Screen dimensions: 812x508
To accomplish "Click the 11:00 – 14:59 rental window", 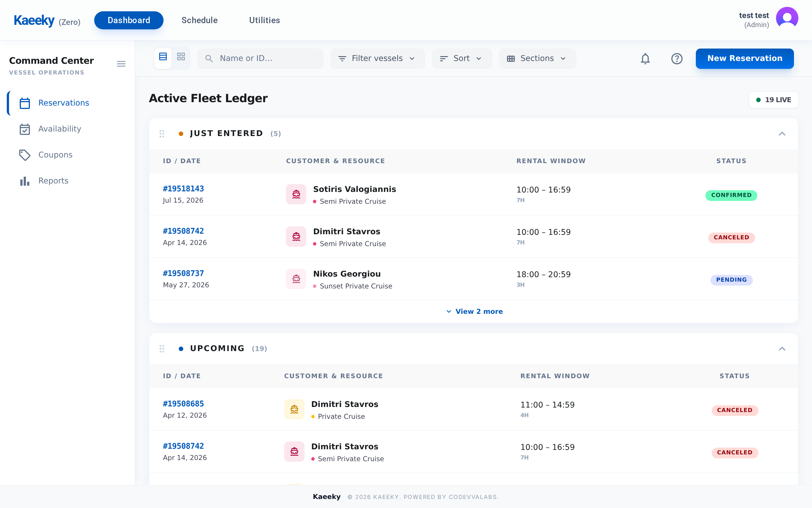I will [547, 405].
